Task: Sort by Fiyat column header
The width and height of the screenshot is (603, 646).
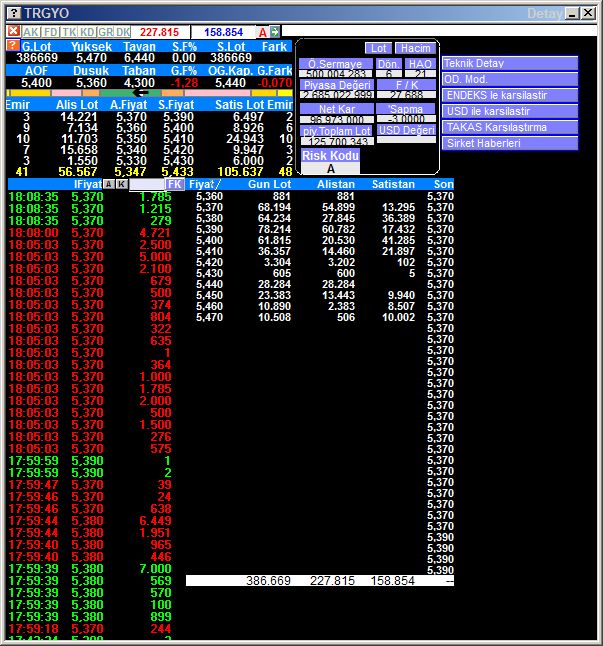Action: click(x=205, y=184)
